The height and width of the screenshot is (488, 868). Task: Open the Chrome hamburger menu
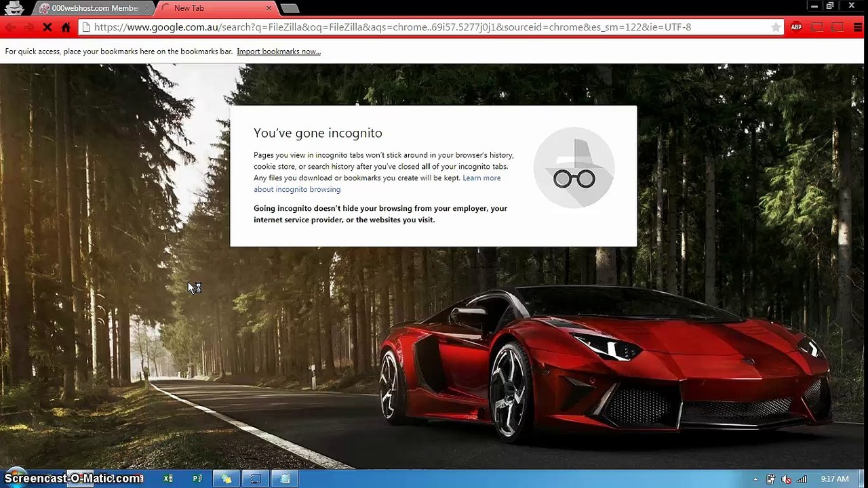pos(856,27)
